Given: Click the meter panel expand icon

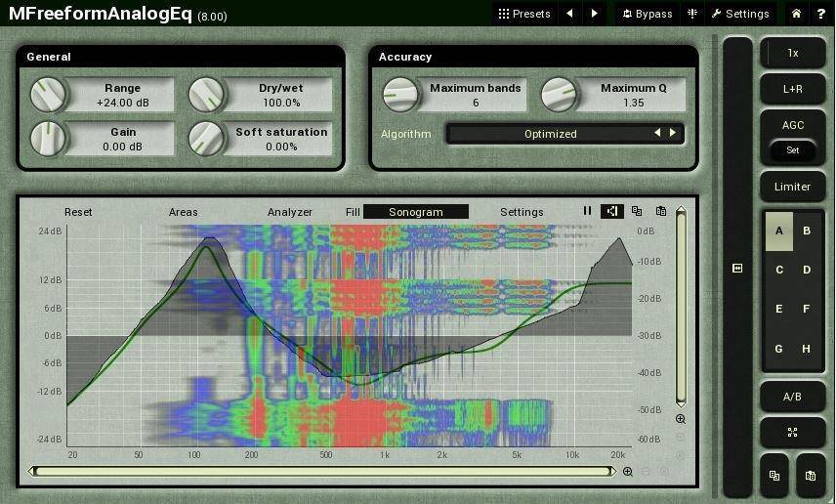Looking at the screenshot, I should point(737,269).
